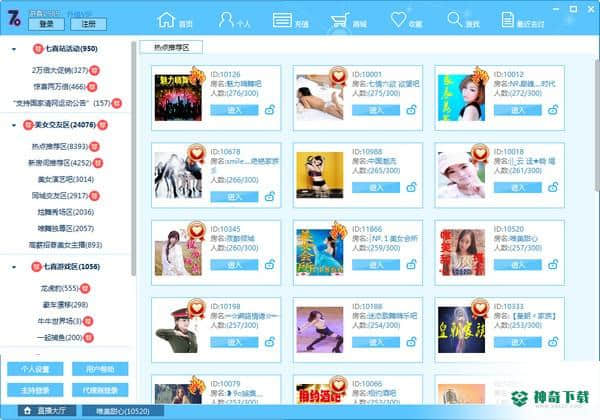Click the 7 logo in top-left corner
The height and width of the screenshot is (420, 600).
pyautogui.click(x=15, y=18)
